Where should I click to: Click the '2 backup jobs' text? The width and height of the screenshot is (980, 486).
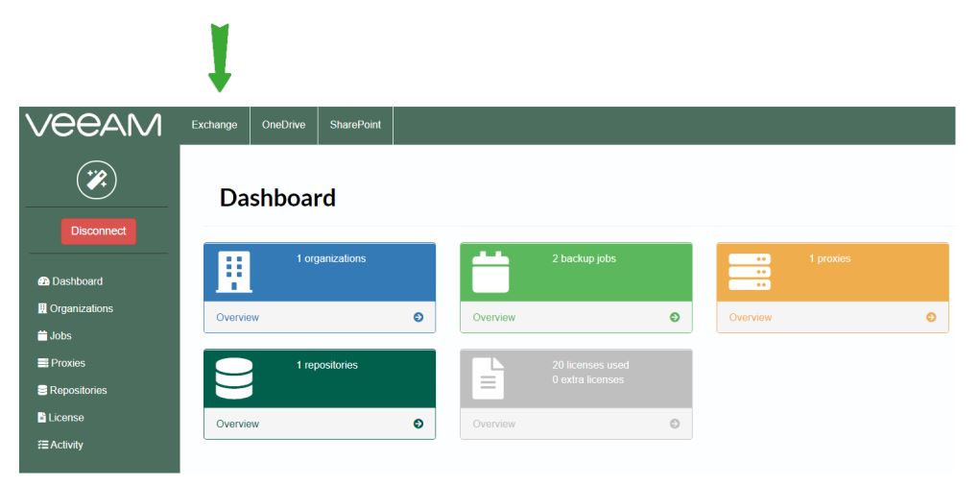coord(584,258)
